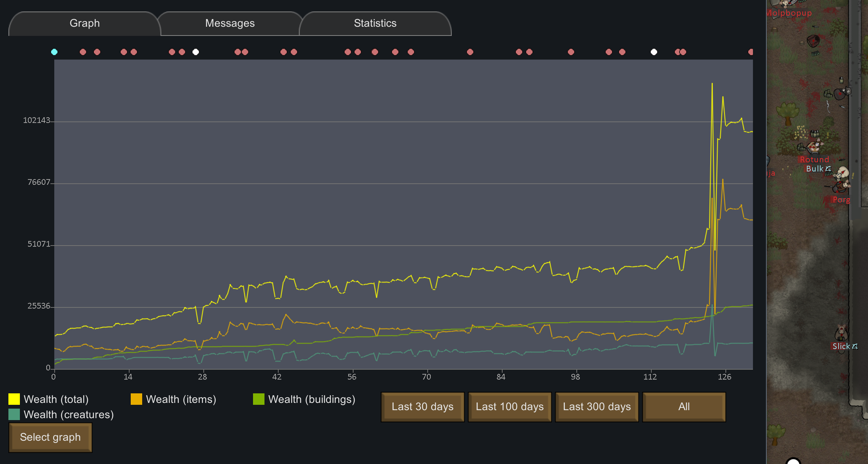
Task: Show the Last 100 days range
Action: (x=509, y=407)
